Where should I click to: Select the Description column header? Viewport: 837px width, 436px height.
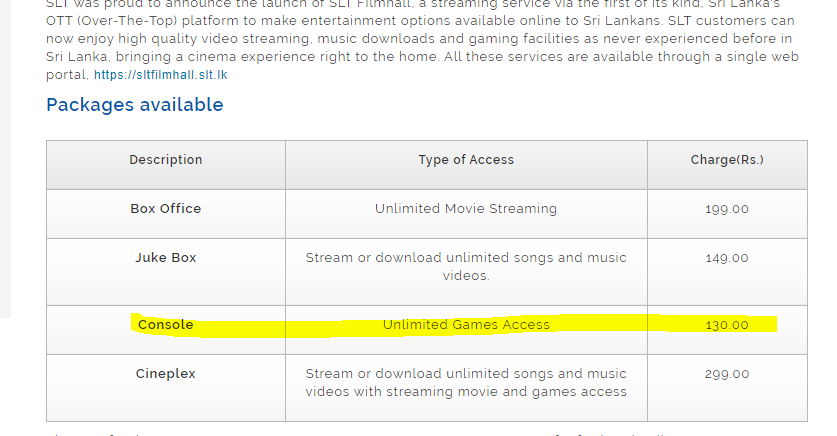pos(166,160)
